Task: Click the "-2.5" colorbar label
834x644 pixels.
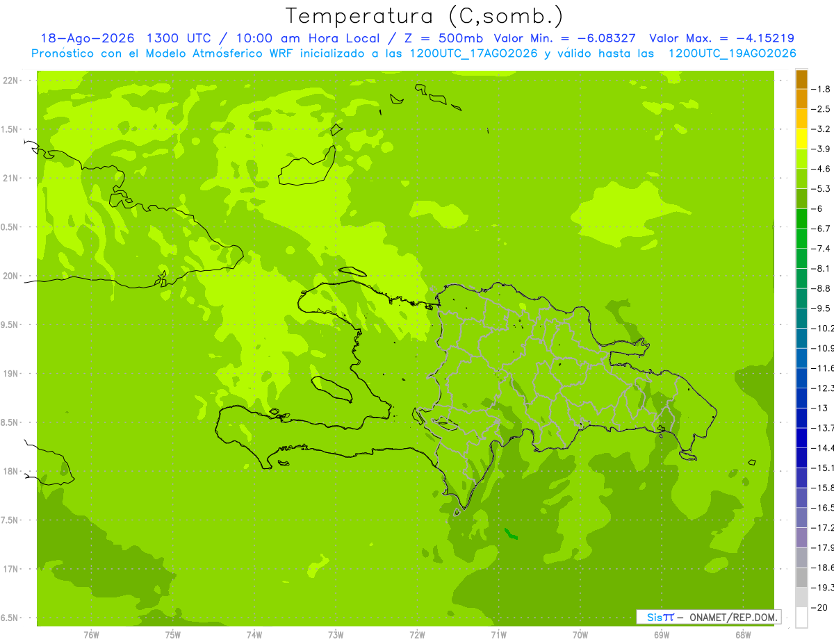Action: pos(821,109)
